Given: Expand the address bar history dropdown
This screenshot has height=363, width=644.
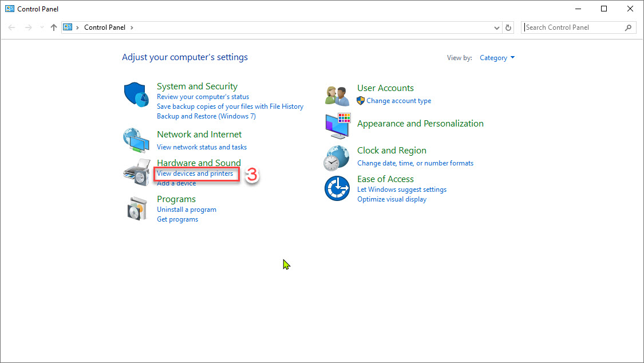Looking at the screenshot, I should tap(496, 27).
